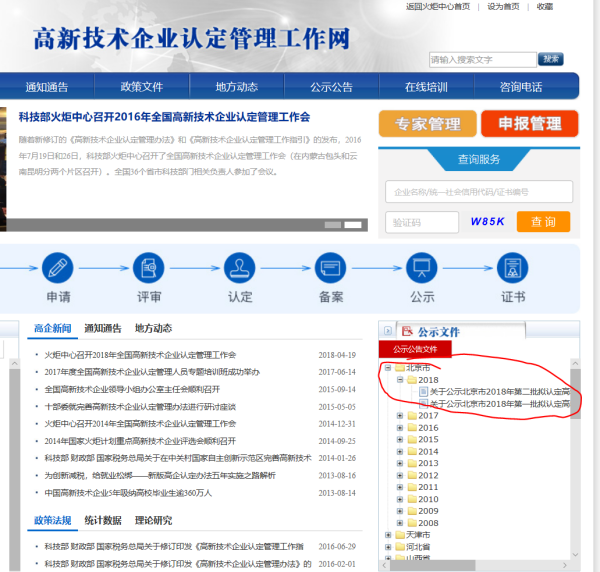
Task: Expand the 天津市 tree node
Action: click(x=388, y=535)
